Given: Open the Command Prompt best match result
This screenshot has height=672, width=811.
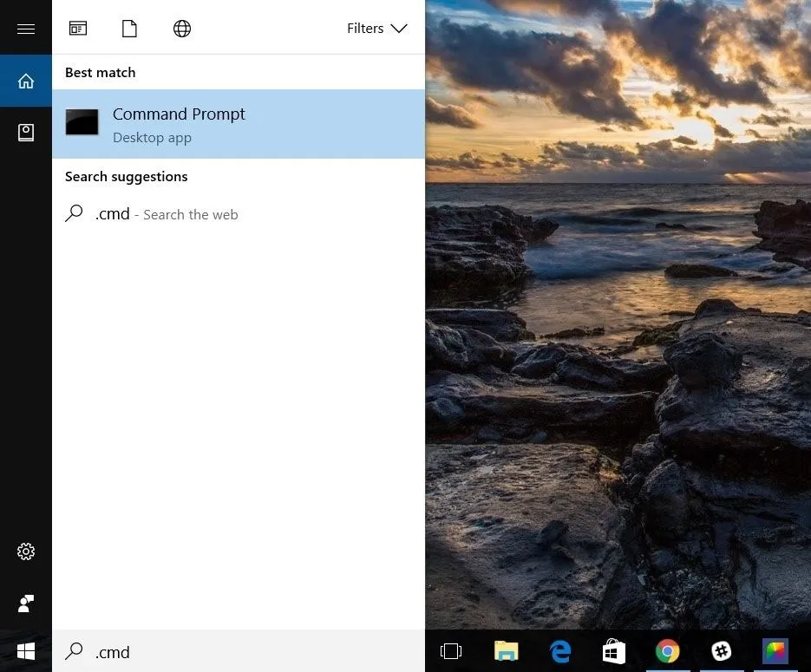Looking at the screenshot, I should pyautogui.click(x=239, y=124).
